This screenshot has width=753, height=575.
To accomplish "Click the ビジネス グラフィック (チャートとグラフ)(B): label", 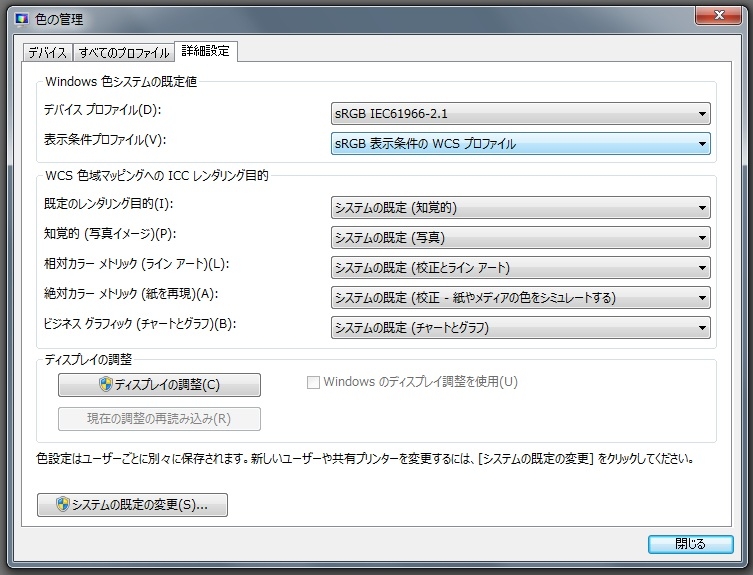I will 140,324.
